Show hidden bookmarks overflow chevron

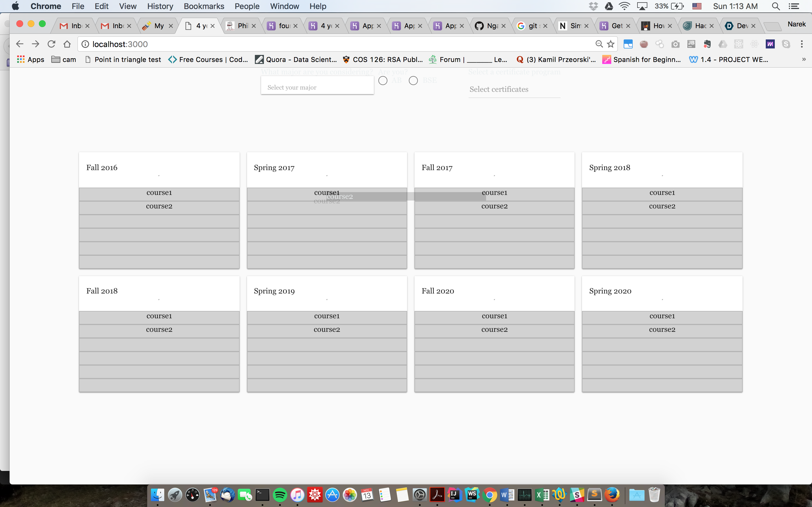coord(804,59)
